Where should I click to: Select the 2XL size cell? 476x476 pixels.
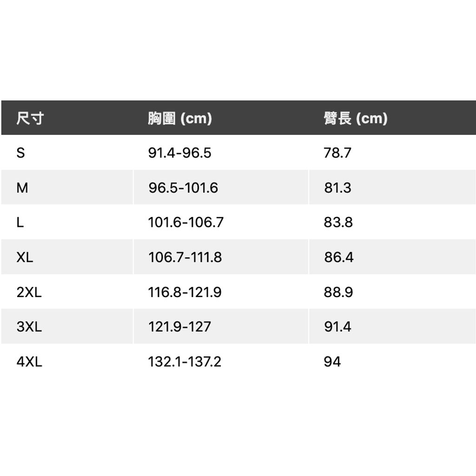click(29, 292)
